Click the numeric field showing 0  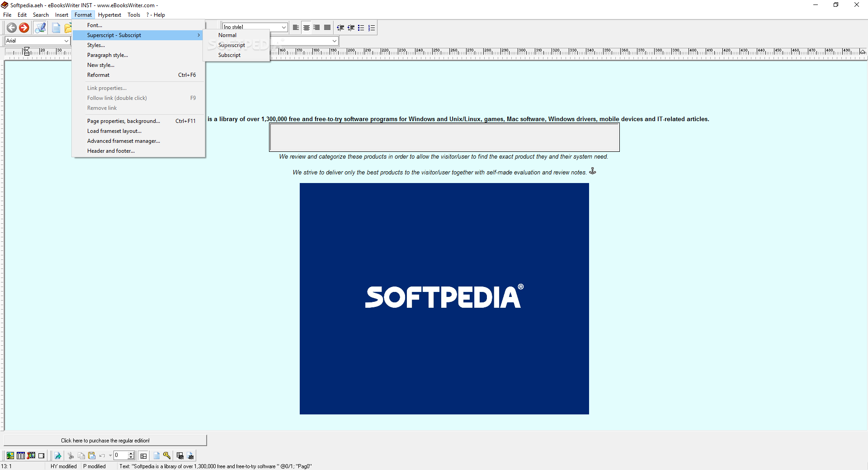[121, 455]
